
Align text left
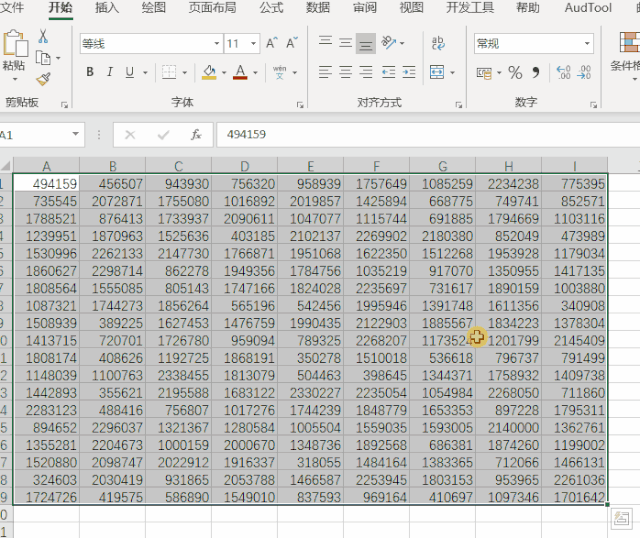[x=325, y=72]
